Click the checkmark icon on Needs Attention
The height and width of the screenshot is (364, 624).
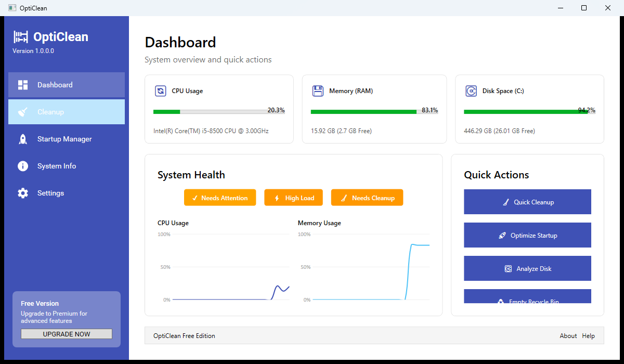tap(195, 198)
